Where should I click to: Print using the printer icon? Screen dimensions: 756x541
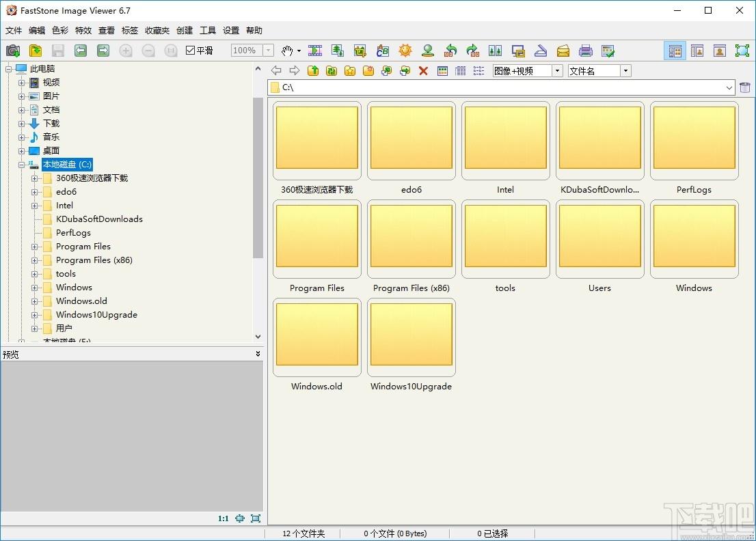[x=585, y=51]
